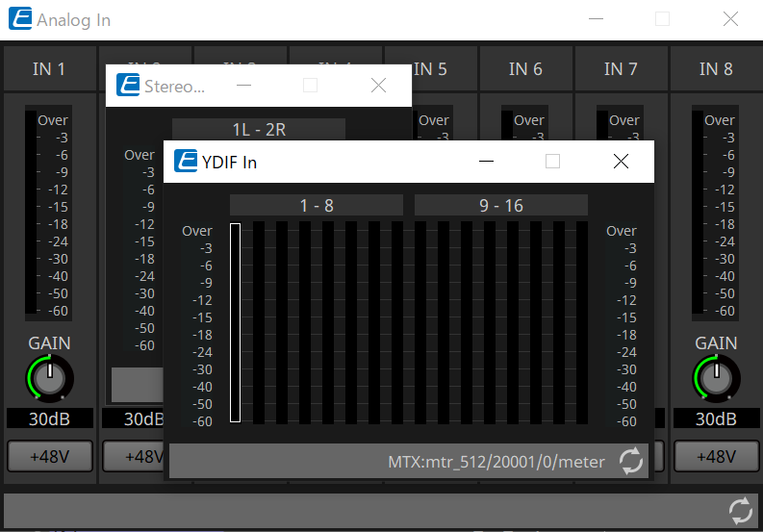Click the 1L - 2R stereo label

258,129
